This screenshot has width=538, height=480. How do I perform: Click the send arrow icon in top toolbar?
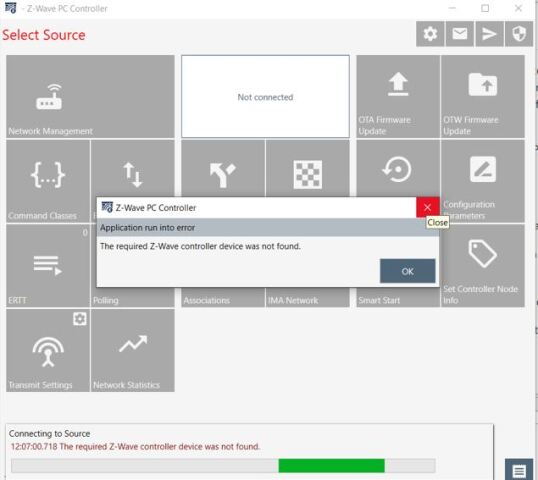tap(489, 34)
